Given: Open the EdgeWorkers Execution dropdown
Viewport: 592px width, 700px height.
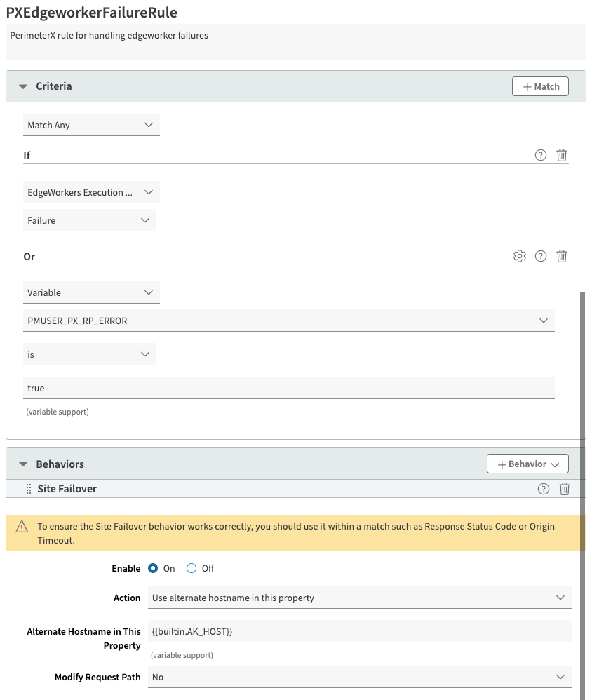Looking at the screenshot, I should 91,192.
